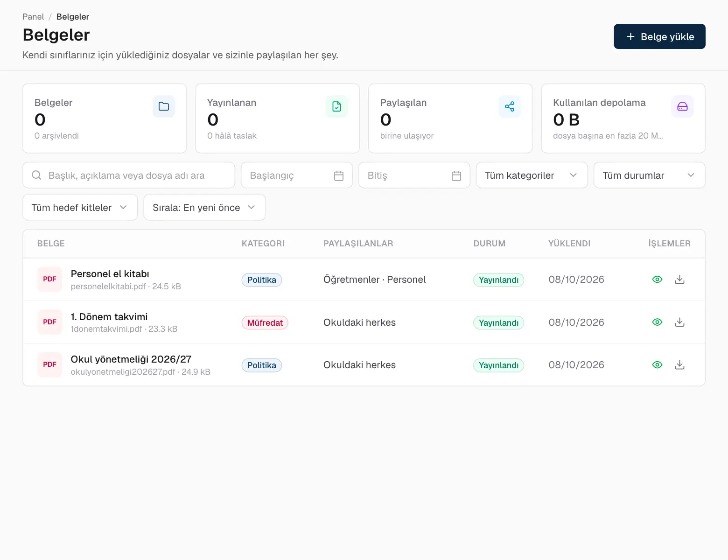Image resolution: width=728 pixels, height=560 pixels.
Task: Focus the title, description or filename search field
Action: click(129, 175)
